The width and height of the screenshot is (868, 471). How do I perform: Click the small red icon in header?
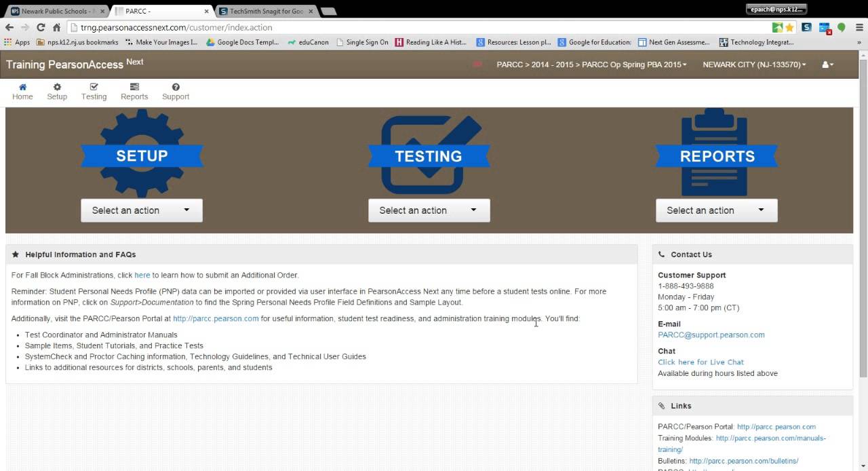(477, 64)
